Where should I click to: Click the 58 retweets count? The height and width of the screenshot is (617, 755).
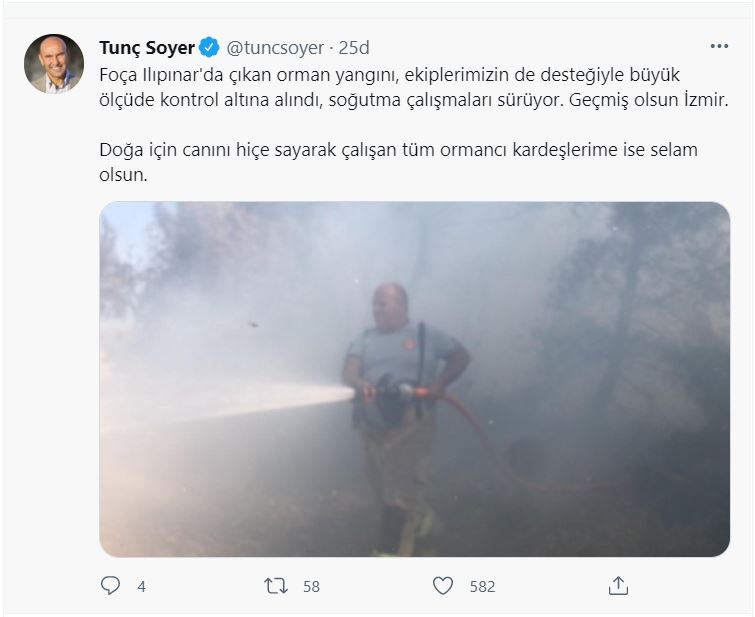(312, 587)
